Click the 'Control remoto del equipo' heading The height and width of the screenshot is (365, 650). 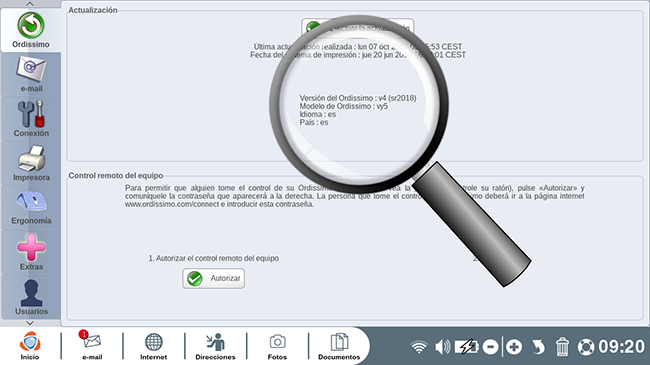[x=116, y=175]
